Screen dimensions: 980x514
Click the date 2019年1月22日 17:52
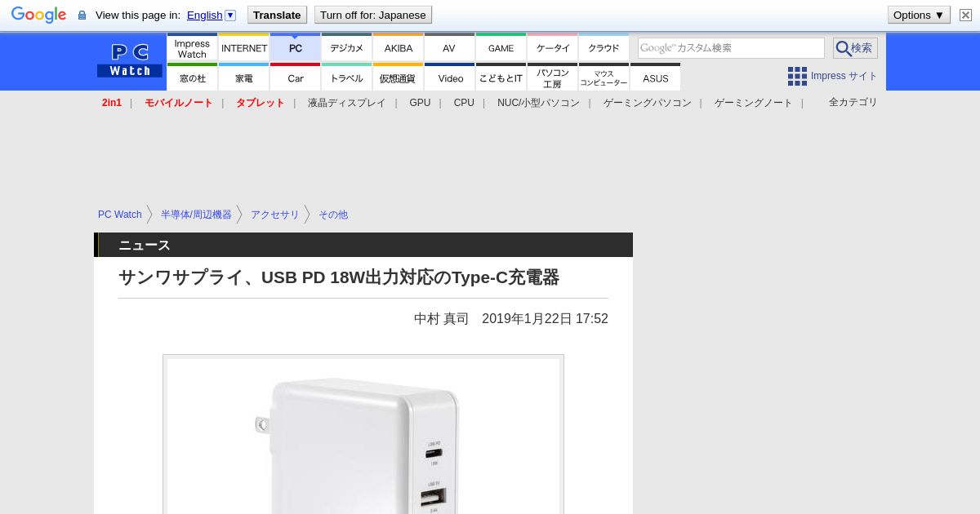point(545,319)
